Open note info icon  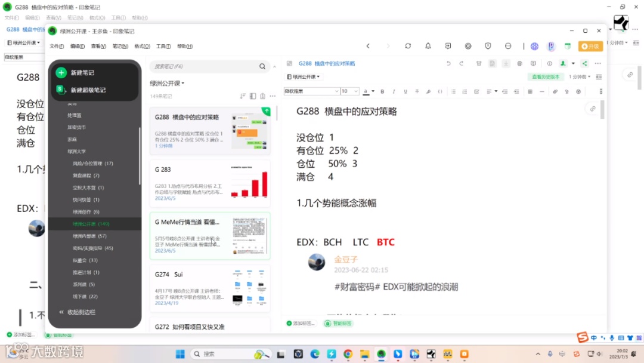pyautogui.click(x=550, y=63)
